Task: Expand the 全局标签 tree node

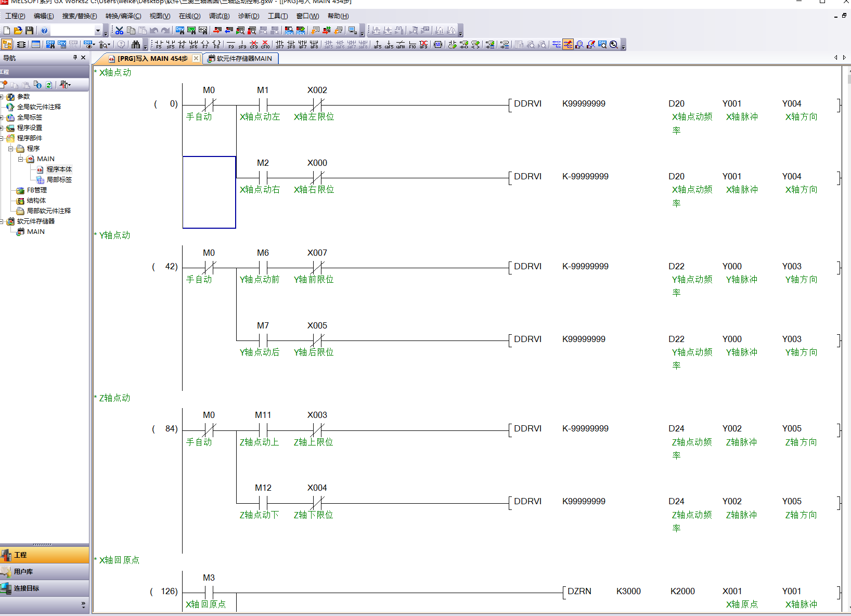Action: click(2, 117)
